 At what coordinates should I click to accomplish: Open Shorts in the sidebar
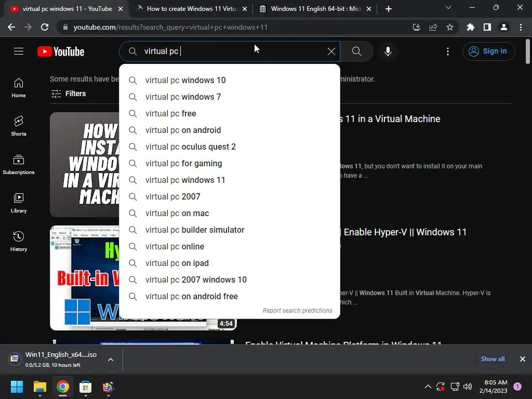point(19,126)
